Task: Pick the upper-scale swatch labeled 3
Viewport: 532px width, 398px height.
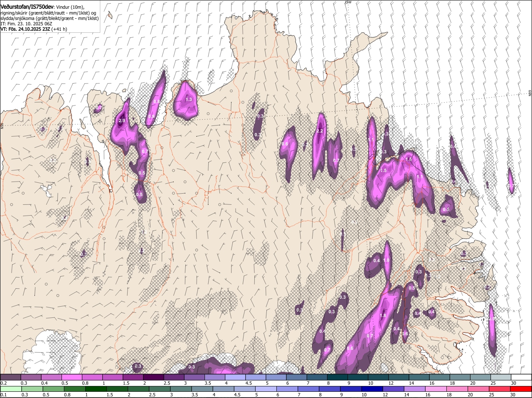Action: tap(195, 377)
